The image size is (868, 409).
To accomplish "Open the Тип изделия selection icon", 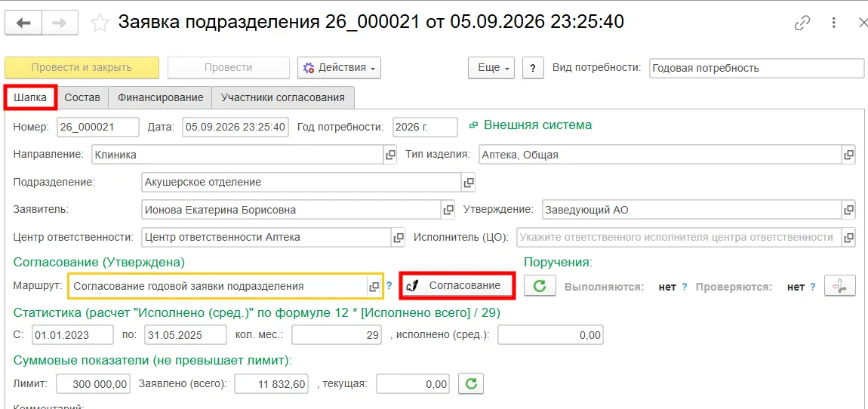I will click(x=848, y=155).
